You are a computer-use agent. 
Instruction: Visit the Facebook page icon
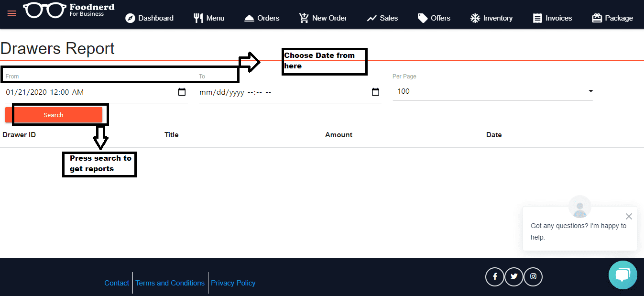[495, 276]
